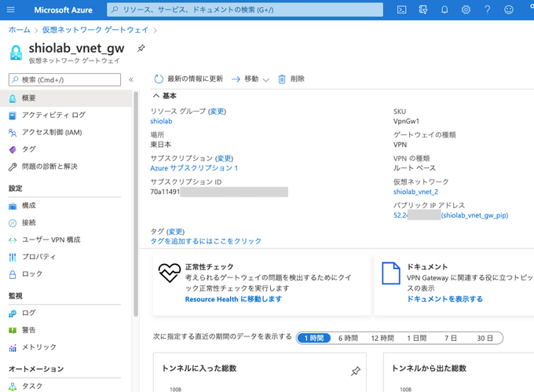Screen dimensions: 534x392
Task: Select the 12 時間 time range
Action: click(382, 339)
